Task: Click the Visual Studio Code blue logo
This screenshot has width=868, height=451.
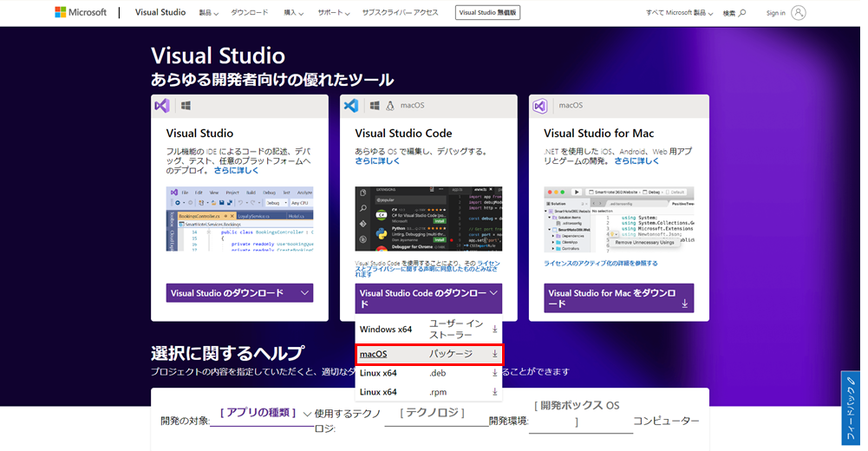Action: coord(351,105)
